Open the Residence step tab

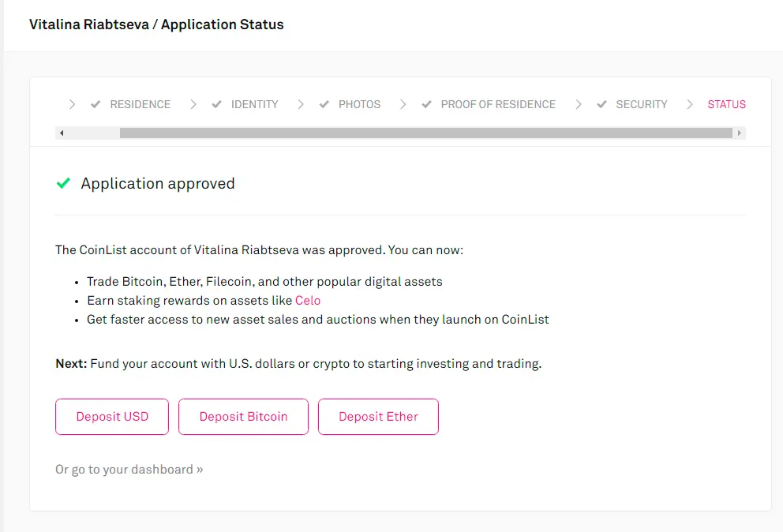point(140,104)
